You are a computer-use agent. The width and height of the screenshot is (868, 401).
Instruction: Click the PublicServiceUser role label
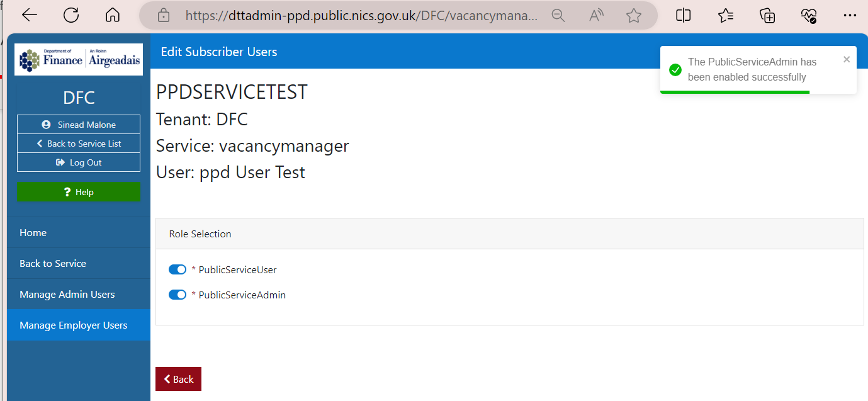(x=237, y=269)
